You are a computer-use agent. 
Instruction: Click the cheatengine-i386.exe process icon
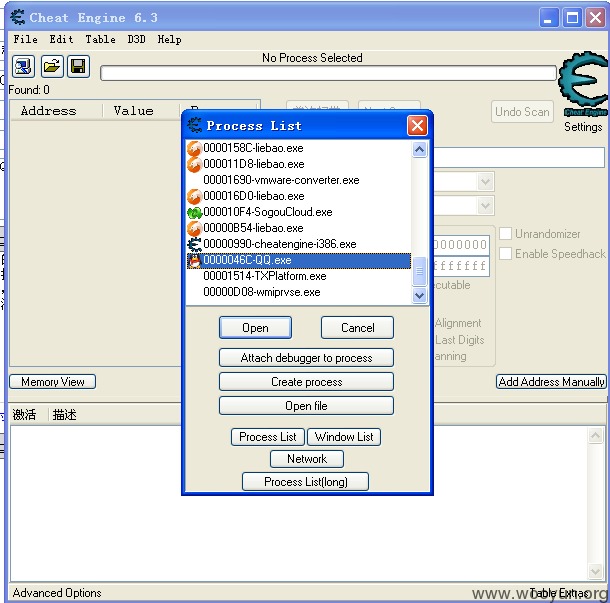pyautogui.click(x=194, y=244)
